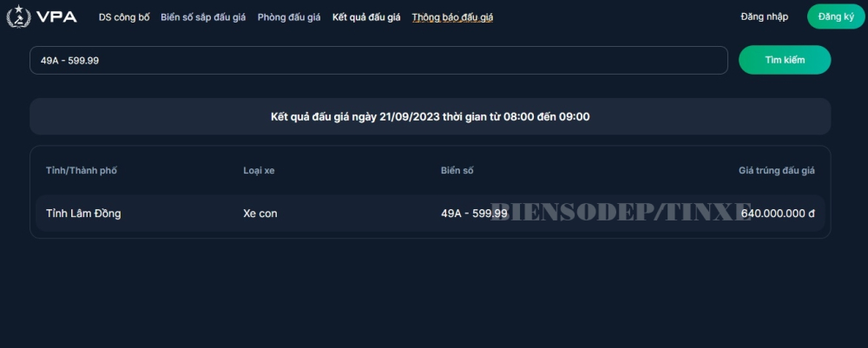Click the 640.000.000 đ winning price
Image resolution: width=868 pixels, height=348 pixels.
(x=778, y=213)
